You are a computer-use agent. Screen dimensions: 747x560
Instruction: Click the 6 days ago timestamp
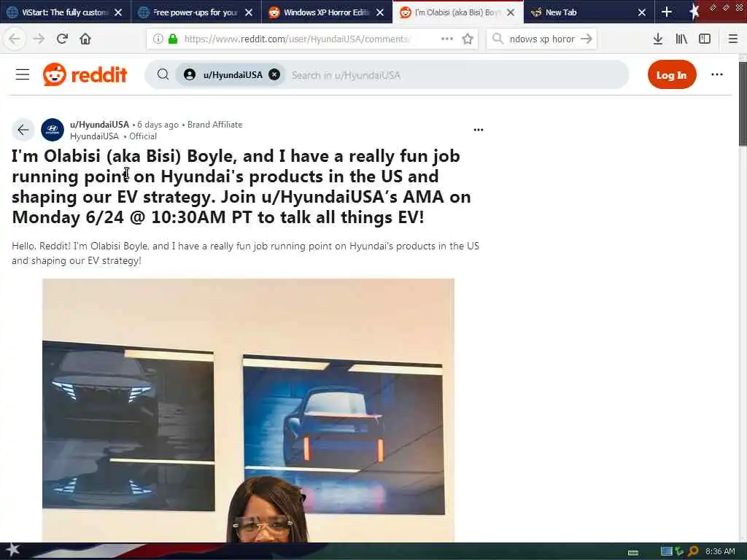158,124
